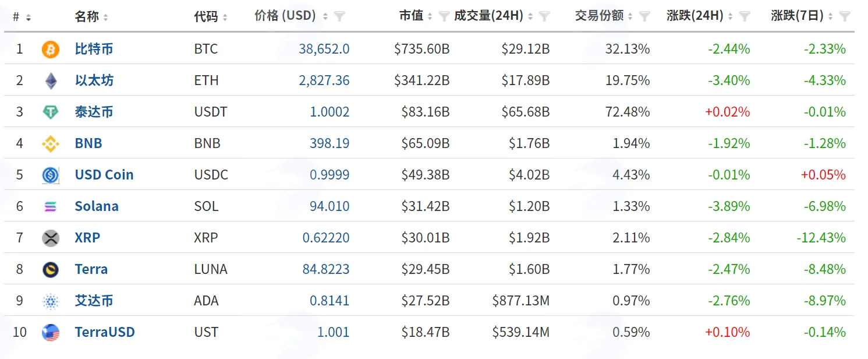Sort using 交易份额 arrows
868x359 pixels.
[x=630, y=17]
